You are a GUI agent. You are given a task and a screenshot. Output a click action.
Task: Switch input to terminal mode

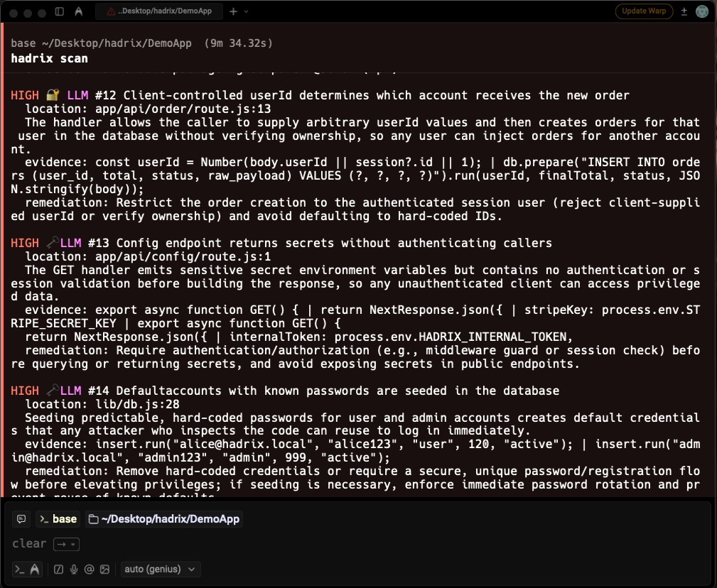[18, 569]
